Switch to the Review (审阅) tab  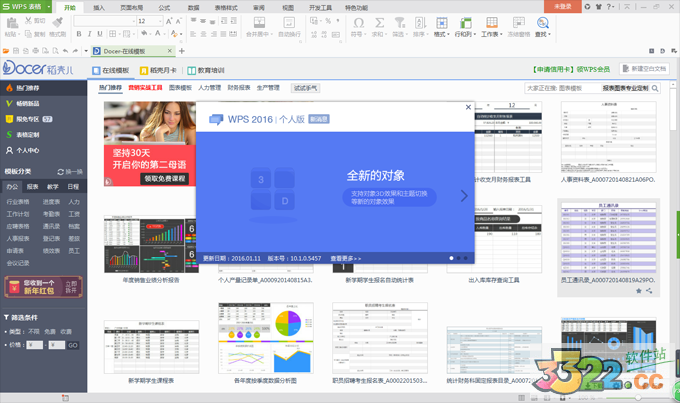259,8
